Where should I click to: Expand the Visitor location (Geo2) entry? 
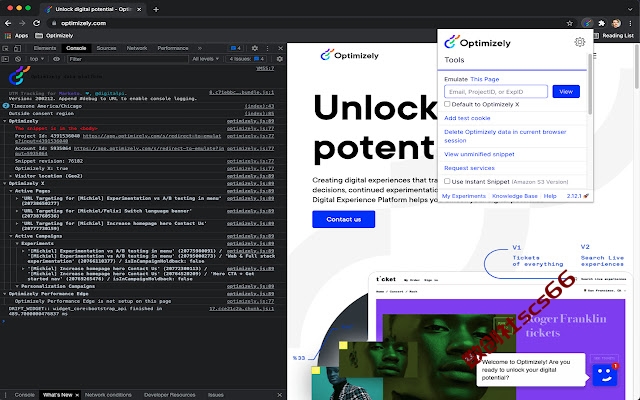tap(11, 176)
